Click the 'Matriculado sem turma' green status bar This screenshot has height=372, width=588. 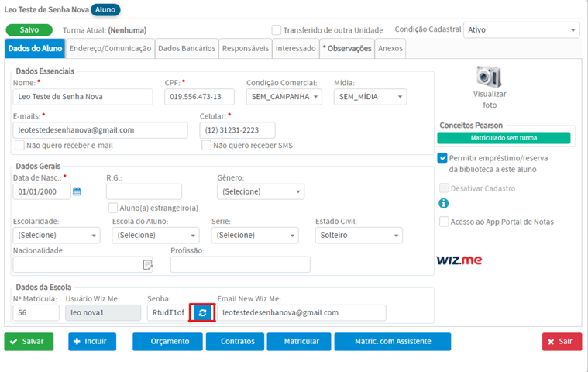coord(504,138)
